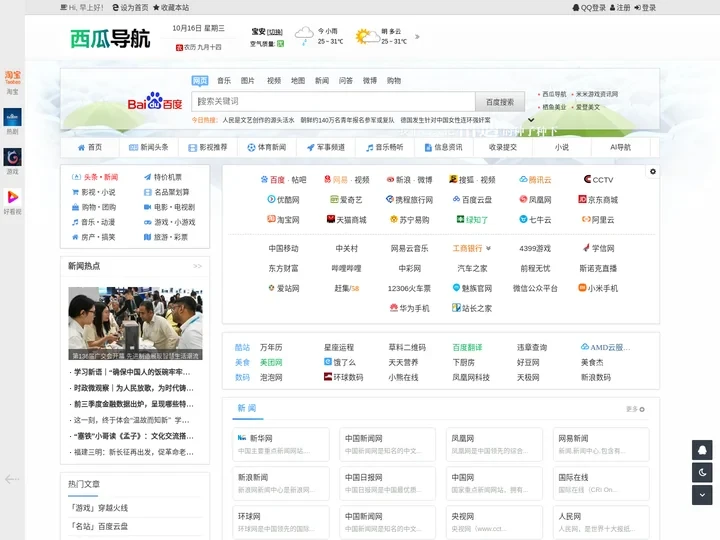Open AI导航 navigation item
720x540 pixels.
[x=620, y=147]
